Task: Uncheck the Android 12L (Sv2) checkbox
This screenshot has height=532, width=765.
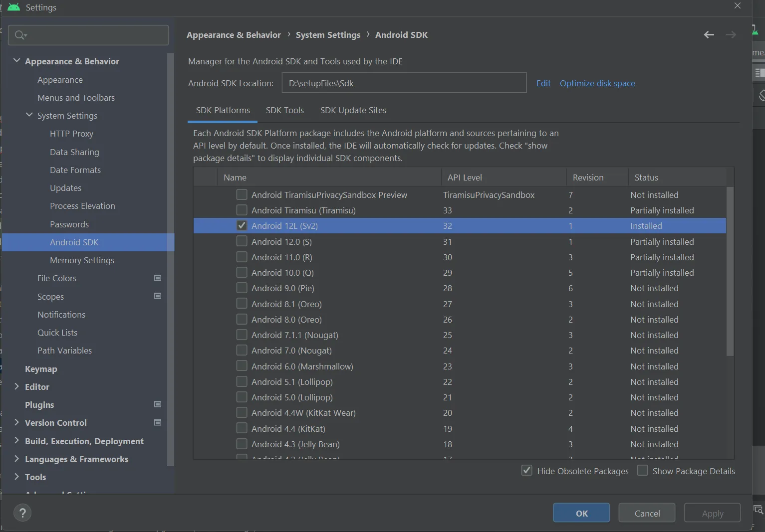Action: click(242, 226)
